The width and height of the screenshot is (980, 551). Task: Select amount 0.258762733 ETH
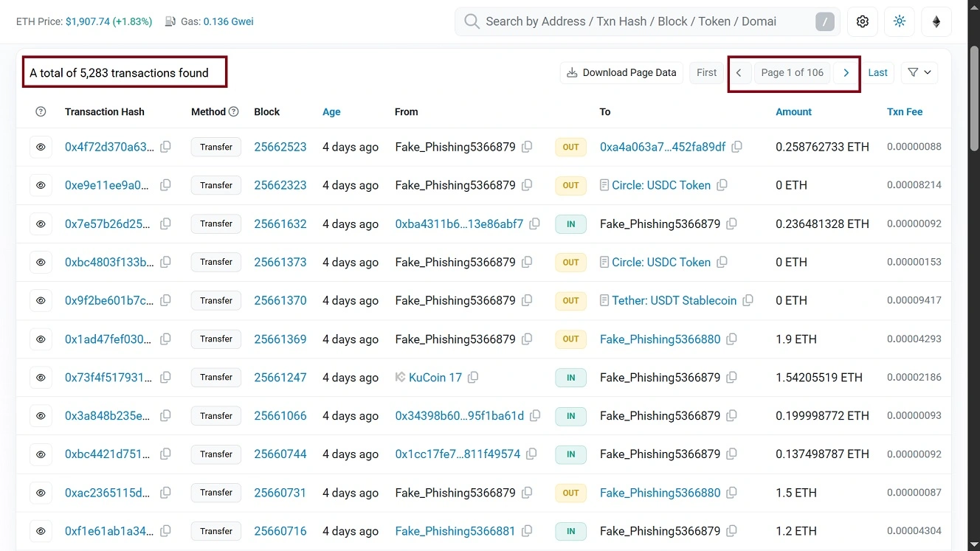822,147
